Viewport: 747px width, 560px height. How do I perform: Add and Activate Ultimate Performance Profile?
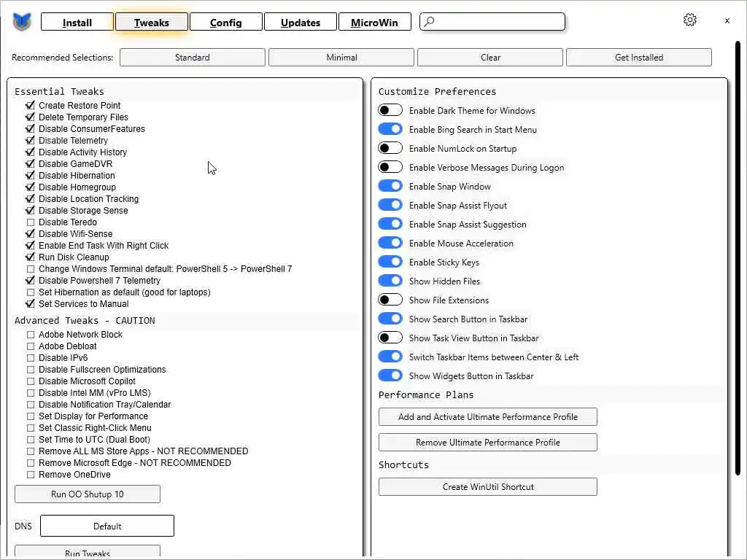tap(488, 416)
